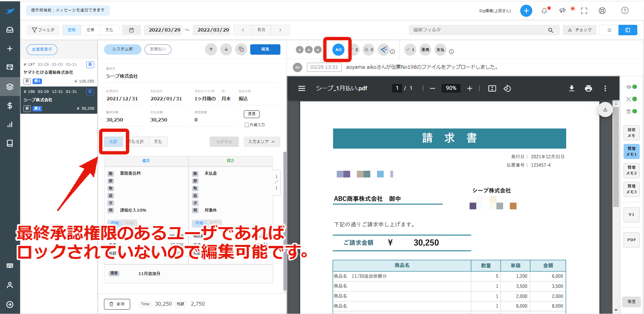The height and width of the screenshot is (314, 644).
Task: Toggle the 読取 filter button
Action: coord(72,30)
